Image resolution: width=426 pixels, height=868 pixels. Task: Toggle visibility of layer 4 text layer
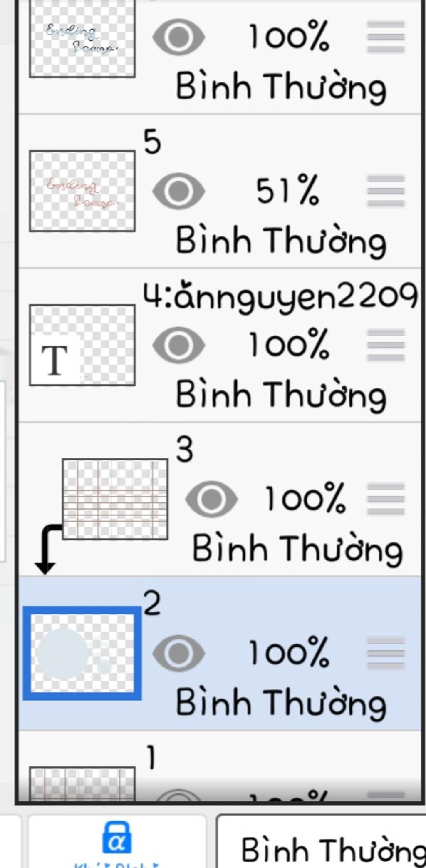(178, 345)
